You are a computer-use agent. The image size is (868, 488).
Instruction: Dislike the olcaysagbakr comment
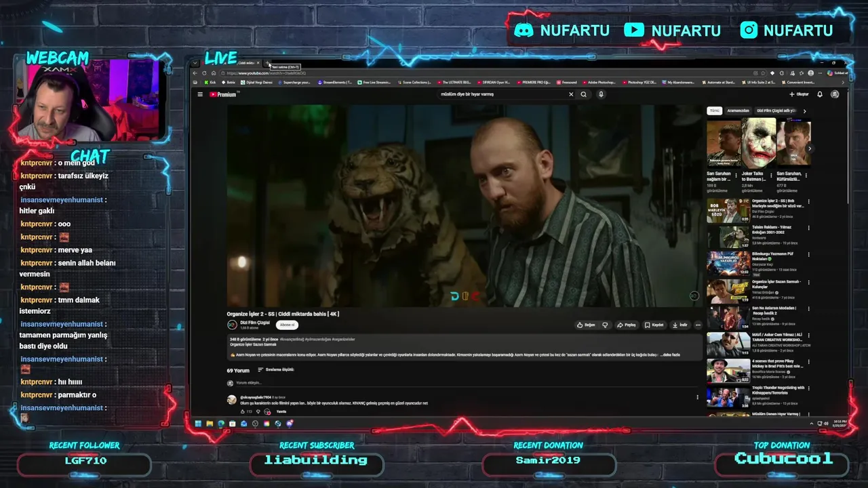(258, 411)
